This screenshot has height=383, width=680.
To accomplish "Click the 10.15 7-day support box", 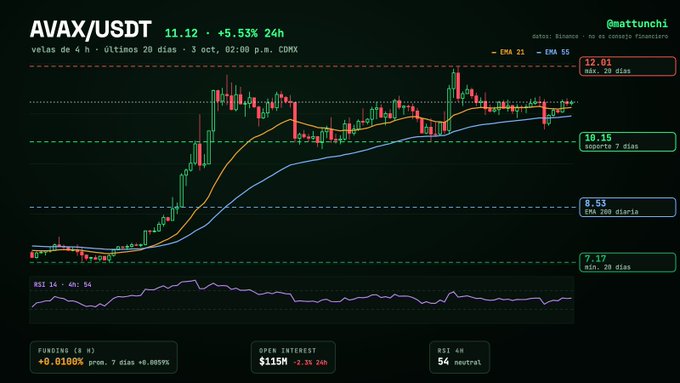I will [x=627, y=142].
